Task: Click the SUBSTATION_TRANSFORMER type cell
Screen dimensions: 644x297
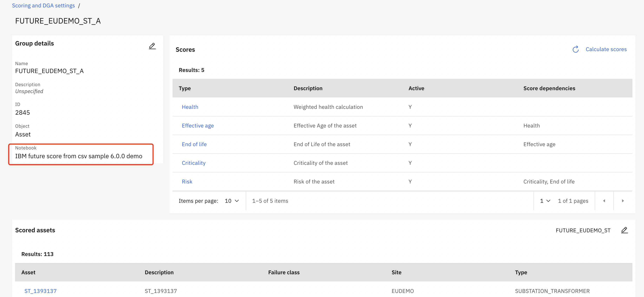Action: pos(552,291)
